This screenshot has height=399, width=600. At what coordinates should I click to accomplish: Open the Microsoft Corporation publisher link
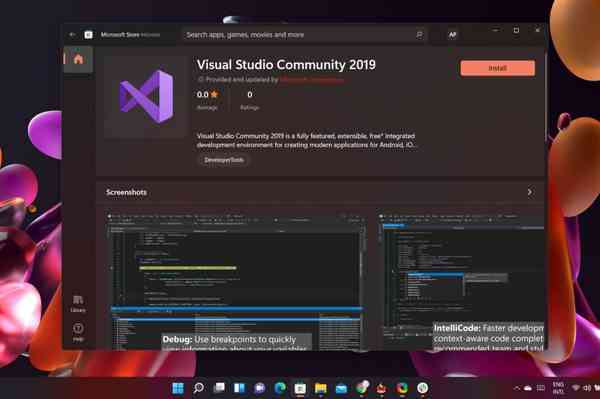(x=311, y=80)
